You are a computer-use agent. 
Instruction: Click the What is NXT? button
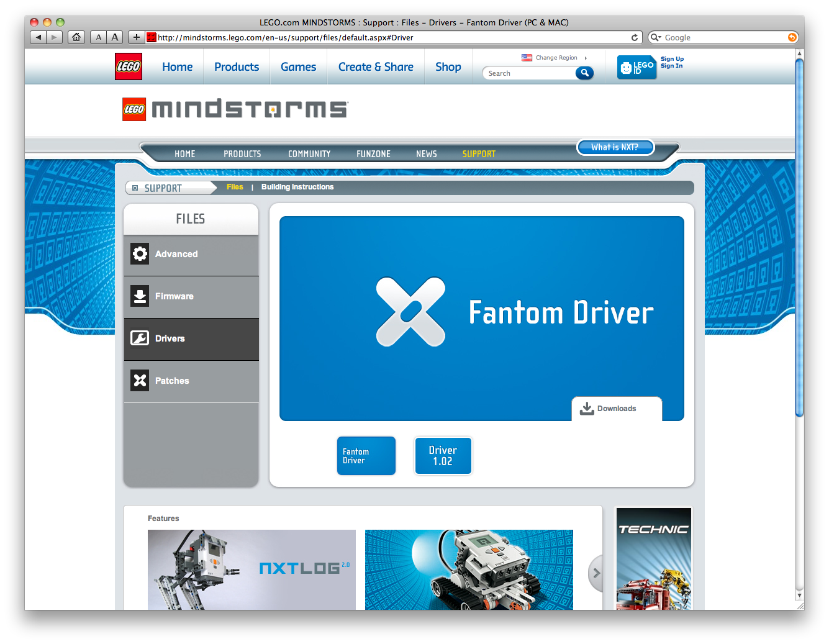pyautogui.click(x=615, y=147)
